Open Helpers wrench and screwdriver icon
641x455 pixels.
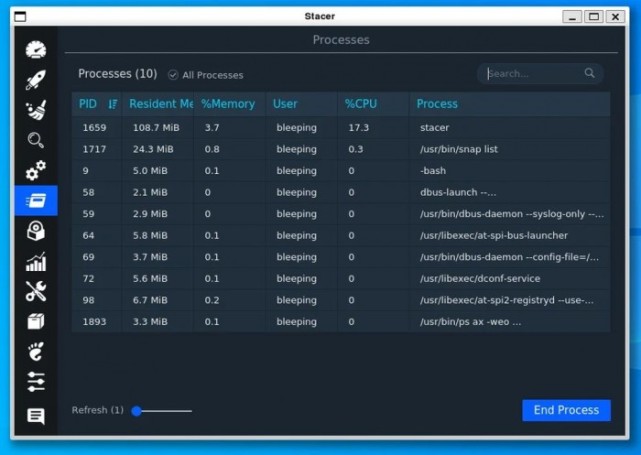click(36, 291)
